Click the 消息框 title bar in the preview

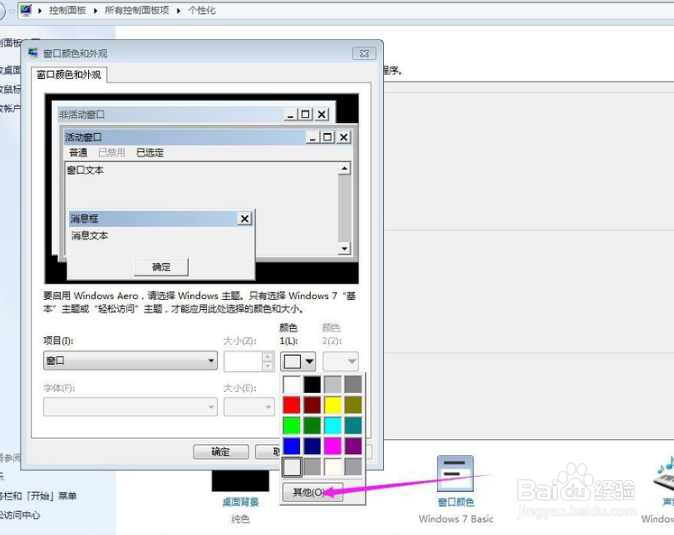point(153,219)
